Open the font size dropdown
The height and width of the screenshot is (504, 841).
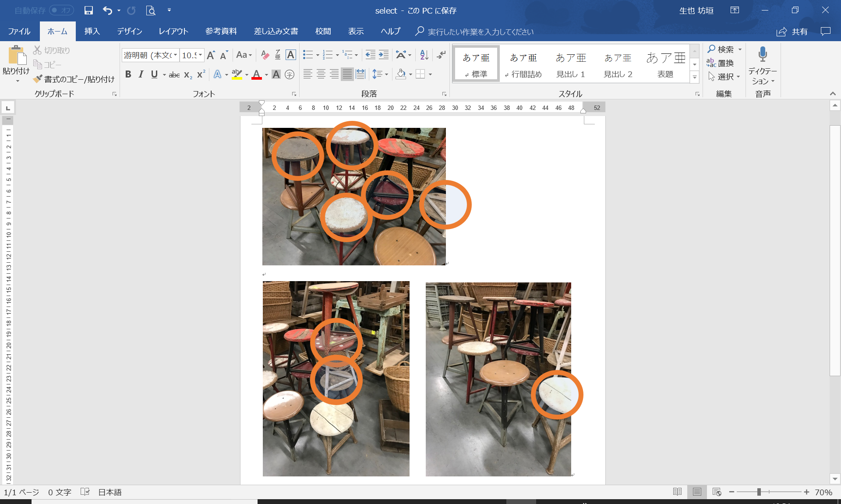coord(201,55)
